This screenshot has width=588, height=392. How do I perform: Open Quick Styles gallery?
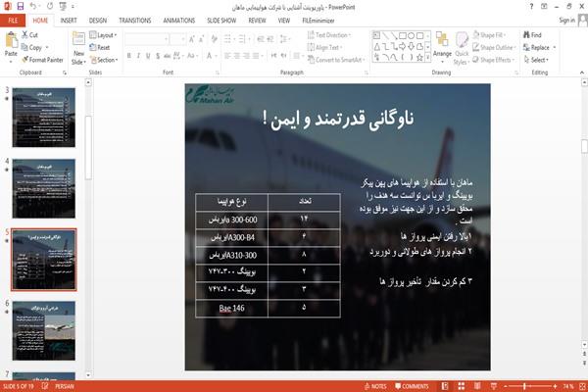pyautogui.click(x=462, y=49)
